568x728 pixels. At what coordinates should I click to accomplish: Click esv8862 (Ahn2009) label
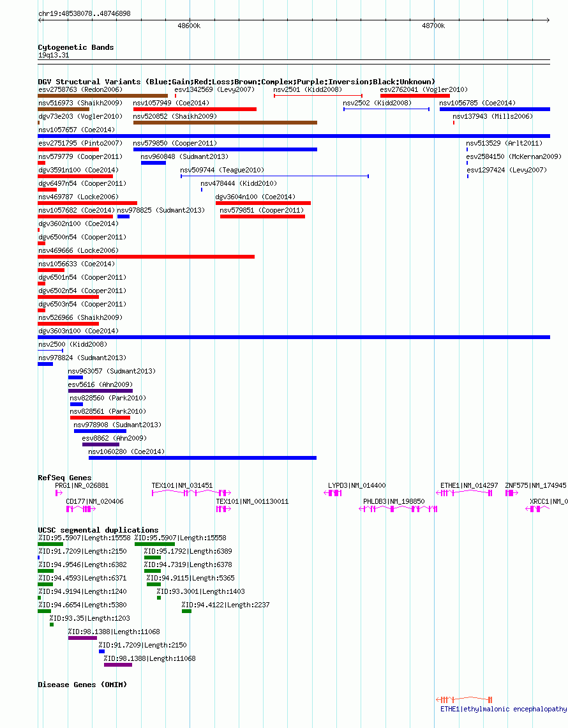click(114, 439)
